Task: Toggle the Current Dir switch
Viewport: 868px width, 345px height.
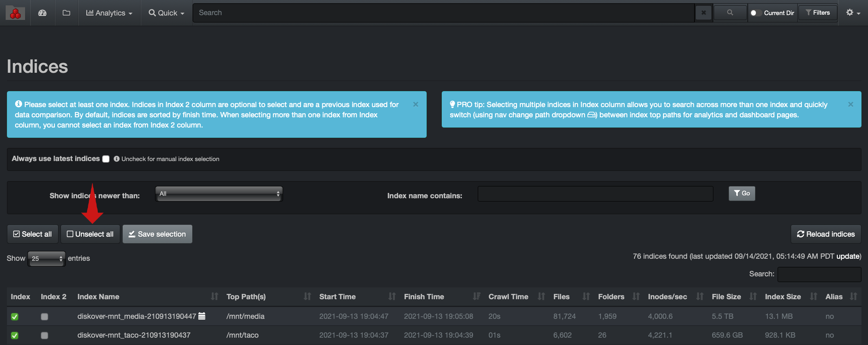Action: (755, 13)
